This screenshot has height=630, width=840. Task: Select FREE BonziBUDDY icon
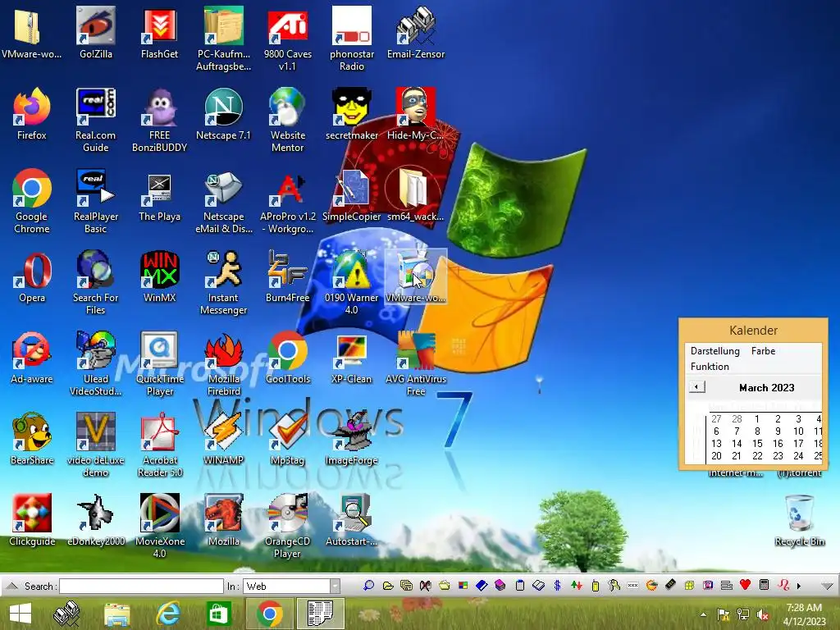click(160, 120)
